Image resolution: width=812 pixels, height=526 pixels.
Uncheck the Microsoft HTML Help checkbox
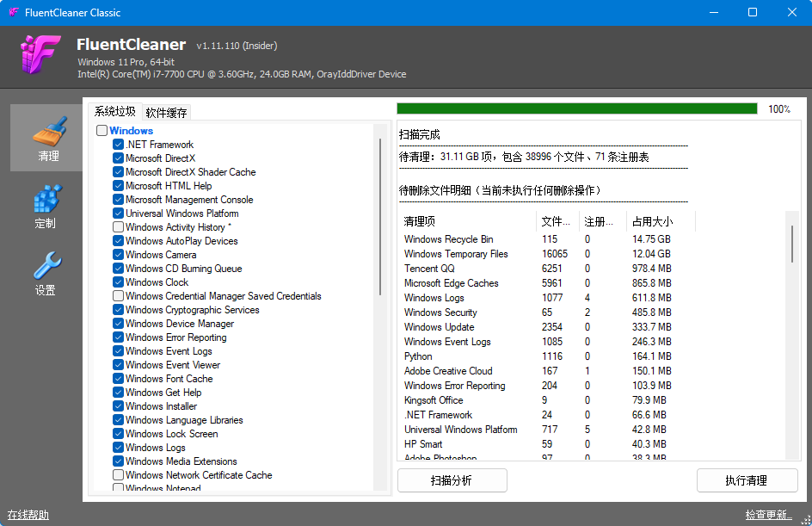tap(118, 186)
